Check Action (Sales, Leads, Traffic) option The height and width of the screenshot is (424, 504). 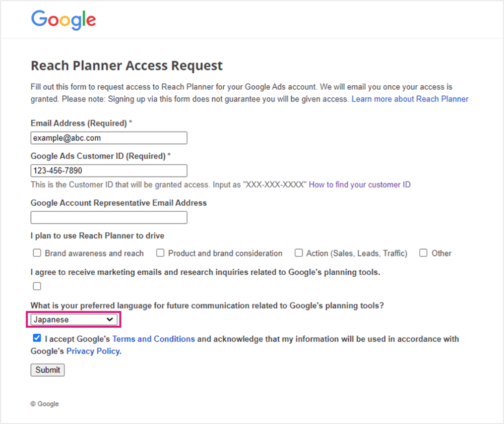tap(298, 253)
